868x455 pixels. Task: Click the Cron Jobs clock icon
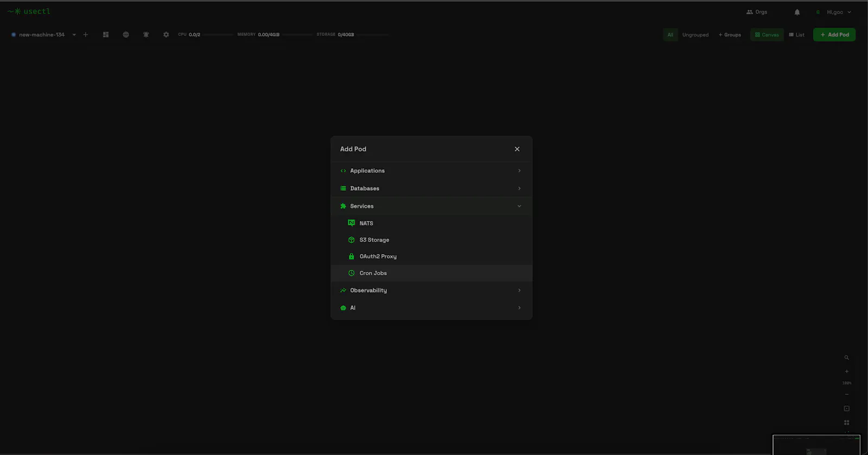pos(352,273)
